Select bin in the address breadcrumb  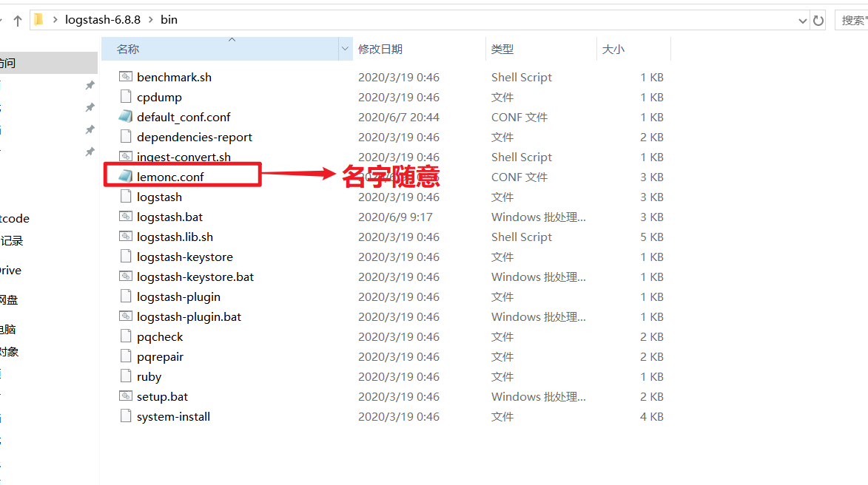(169, 20)
